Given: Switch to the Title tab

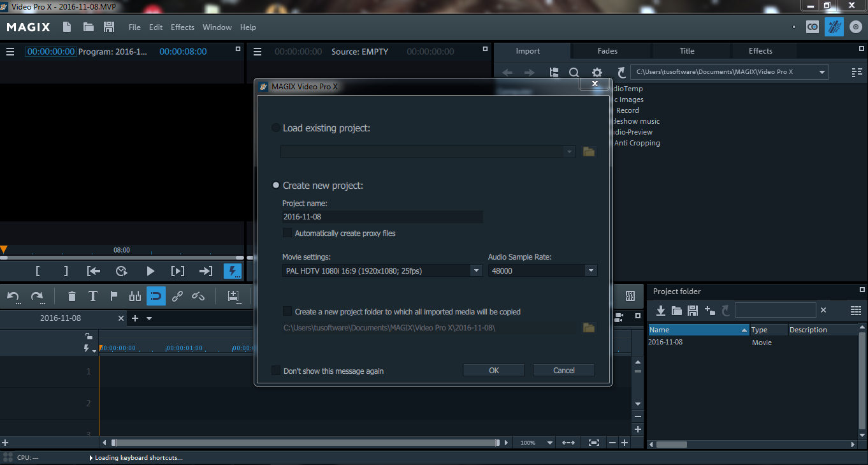Looking at the screenshot, I should click(687, 51).
